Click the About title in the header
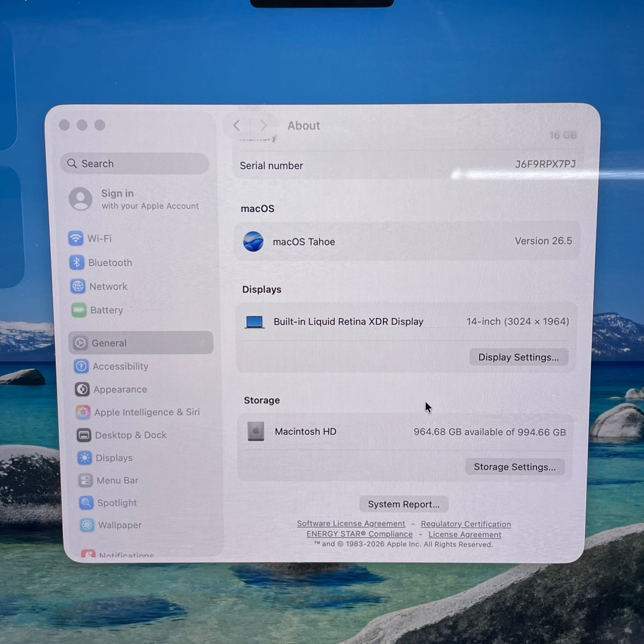 (304, 126)
